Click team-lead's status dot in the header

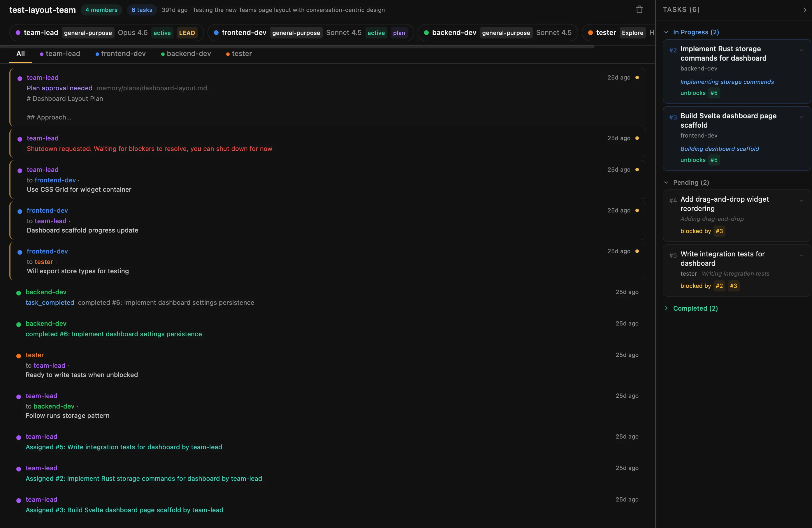tap(19, 33)
